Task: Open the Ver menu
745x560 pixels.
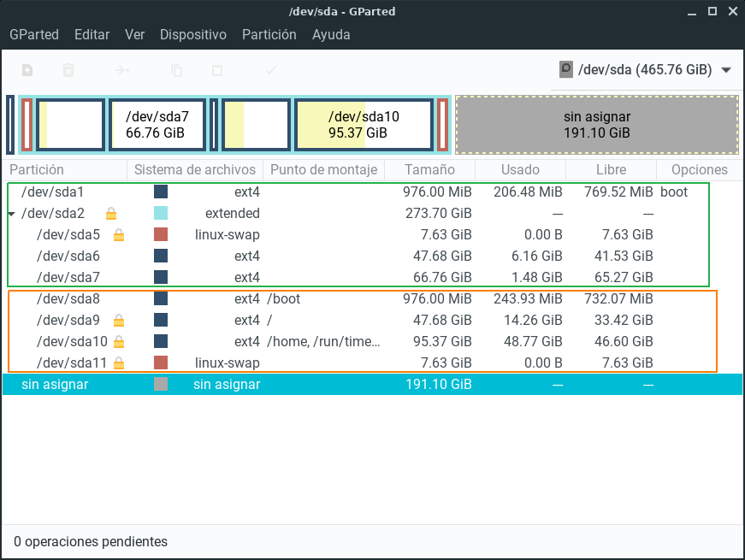Action: point(134,35)
